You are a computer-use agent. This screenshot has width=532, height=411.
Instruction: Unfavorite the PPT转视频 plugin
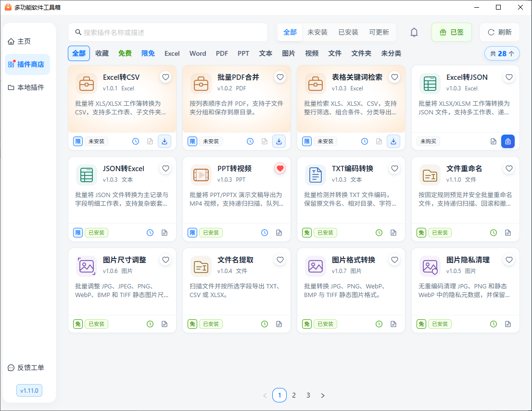[280, 169]
